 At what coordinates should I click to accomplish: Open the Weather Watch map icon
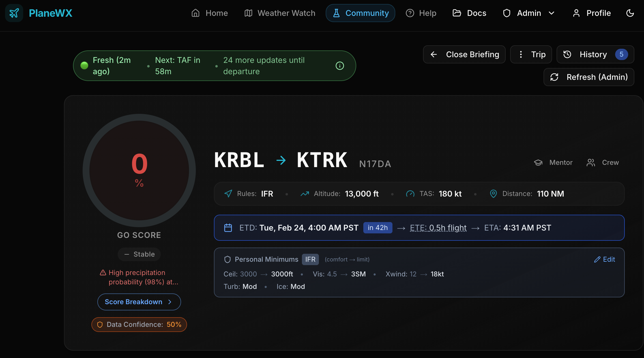point(248,13)
